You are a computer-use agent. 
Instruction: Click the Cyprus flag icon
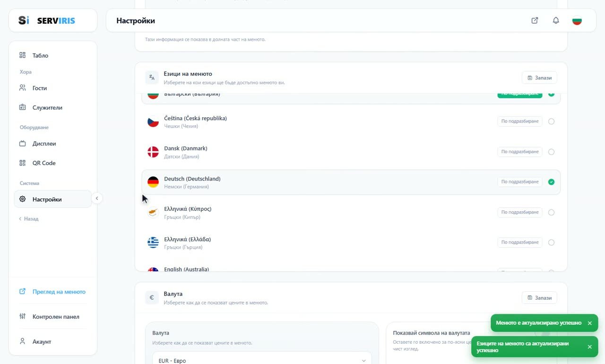click(x=153, y=212)
